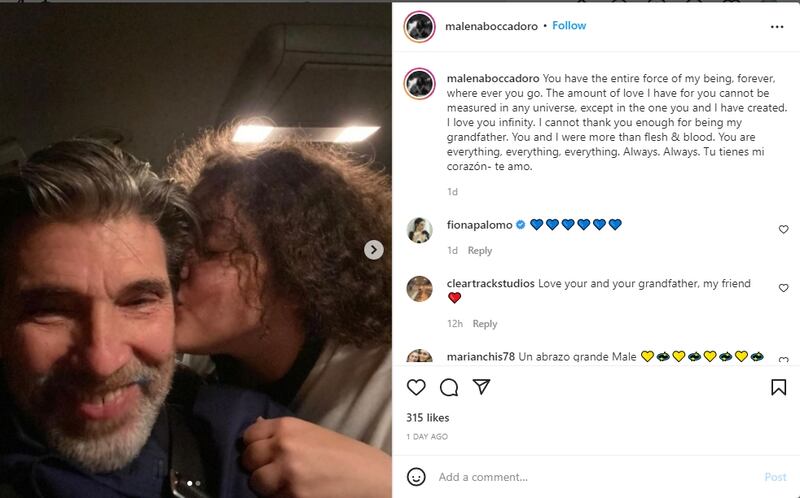Reply to fionapalomo's comment

coord(480,251)
